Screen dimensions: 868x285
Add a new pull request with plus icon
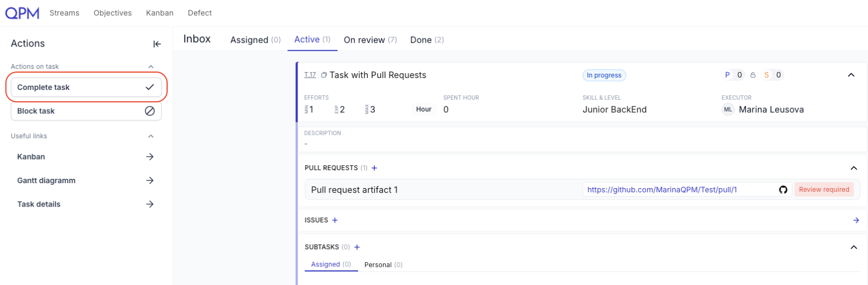374,168
